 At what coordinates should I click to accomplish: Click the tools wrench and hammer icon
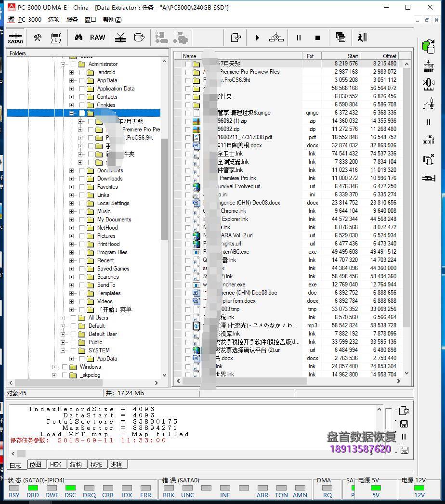[x=37, y=38]
